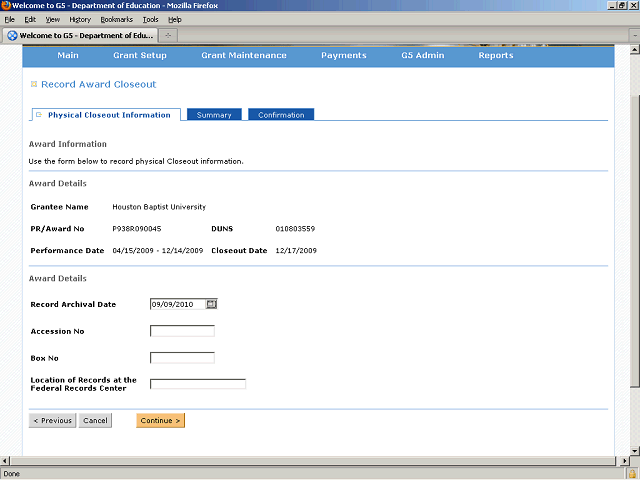This screenshot has width=640, height=480.
Task: Click the Record Award Closeout heading
Action: click(x=99, y=84)
